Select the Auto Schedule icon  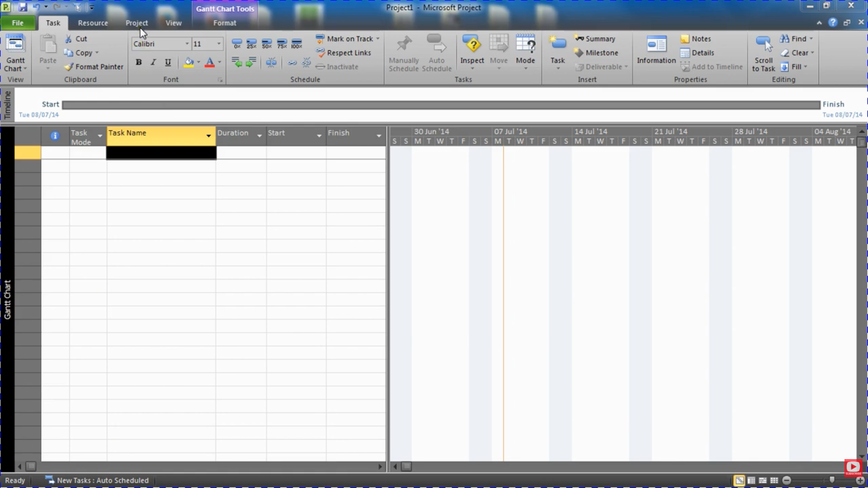(436, 44)
